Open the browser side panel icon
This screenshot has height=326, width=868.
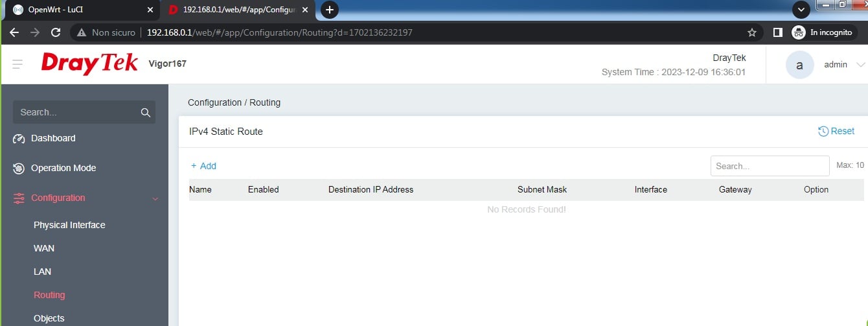pos(778,32)
